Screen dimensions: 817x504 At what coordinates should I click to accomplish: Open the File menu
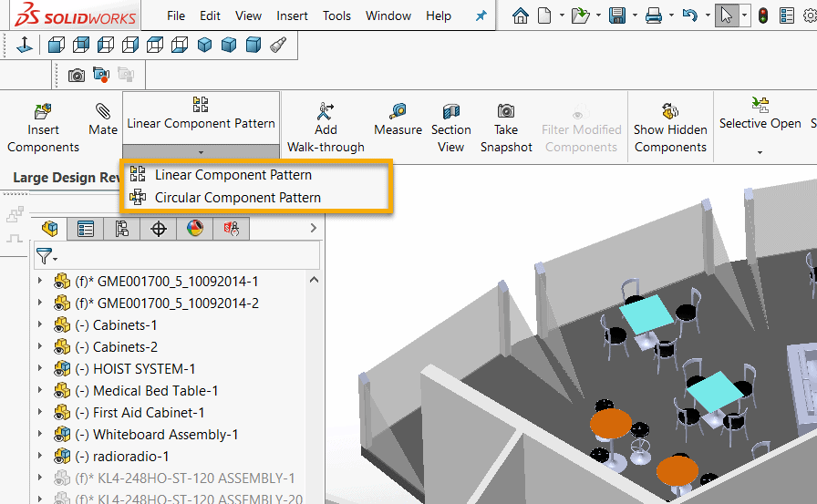click(176, 16)
